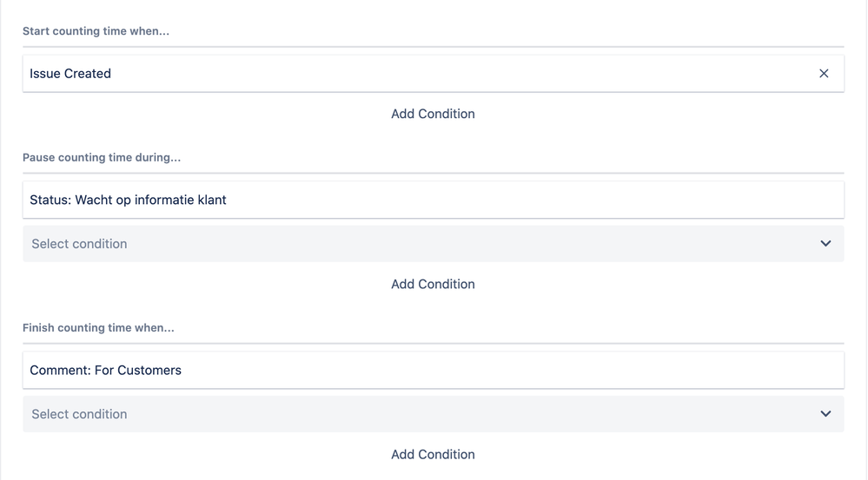This screenshot has height=480, width=868.
Task: Select the Status: Wacht op informatie klant row
Action: [433, 200]
